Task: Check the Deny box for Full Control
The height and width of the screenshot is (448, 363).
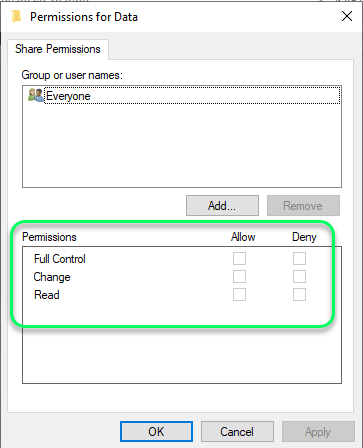Action: pyautogui.click(x=299, y=258)
